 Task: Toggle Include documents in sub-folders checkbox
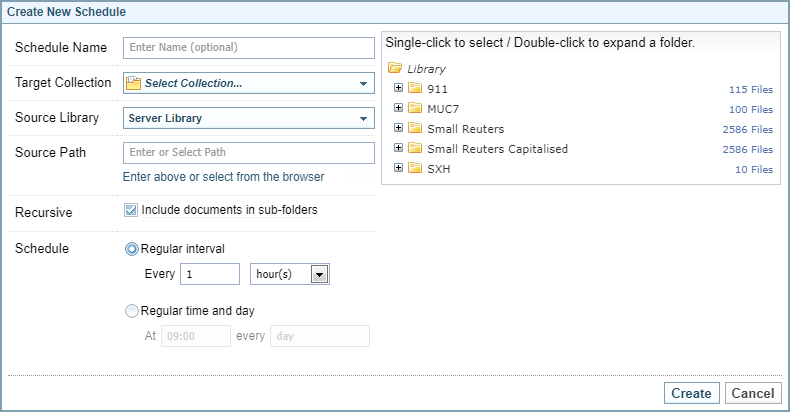[x=132, y=211]
